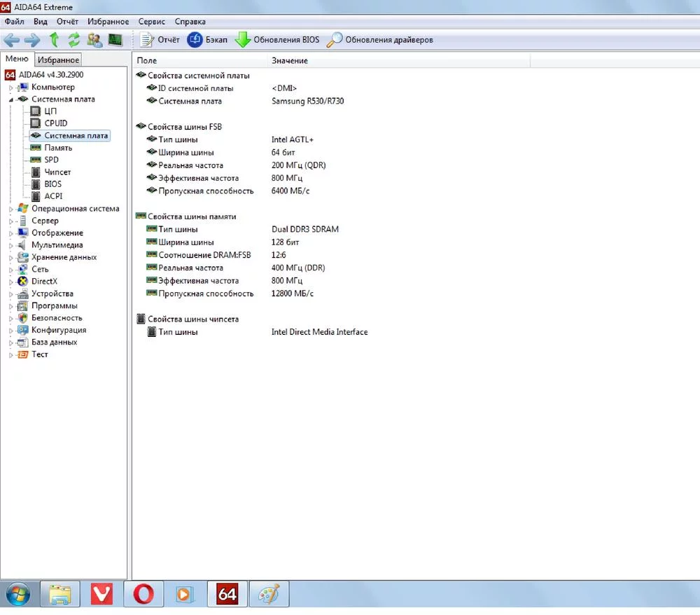Select Чипсет in the tree

57,172
